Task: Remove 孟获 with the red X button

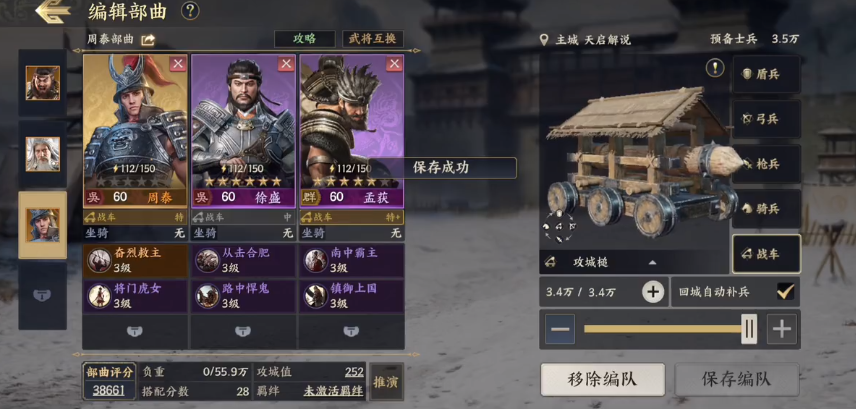Action: [394, 64]
